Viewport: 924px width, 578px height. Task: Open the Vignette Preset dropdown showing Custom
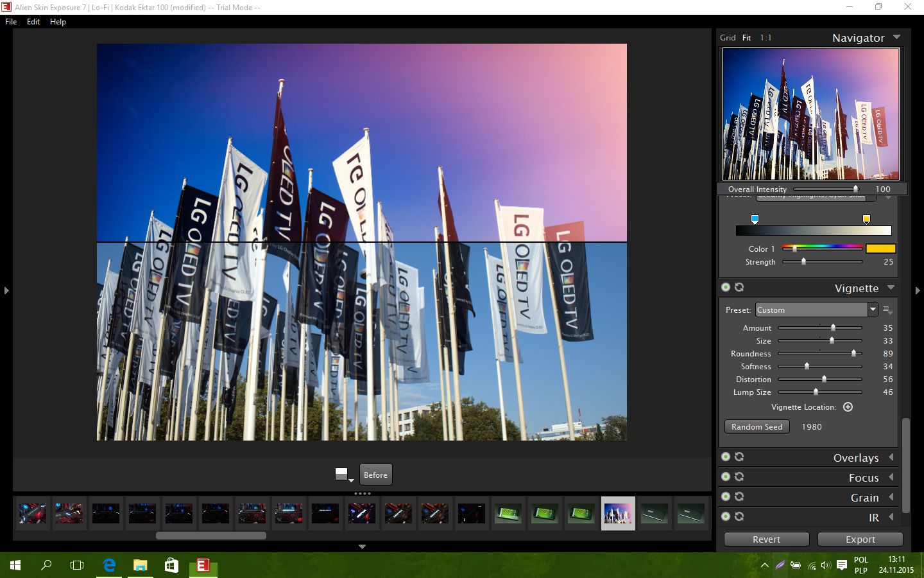(x=816, y=310)
